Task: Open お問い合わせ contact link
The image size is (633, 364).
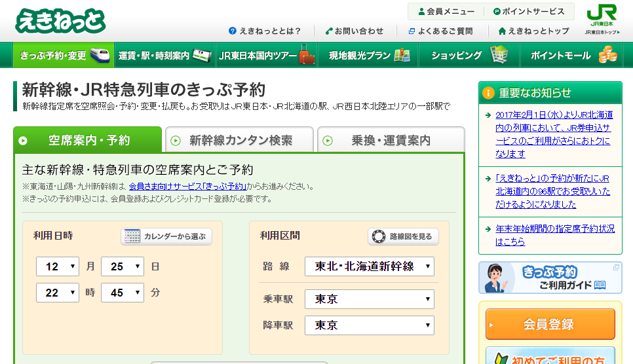Action: click(355, 31)
